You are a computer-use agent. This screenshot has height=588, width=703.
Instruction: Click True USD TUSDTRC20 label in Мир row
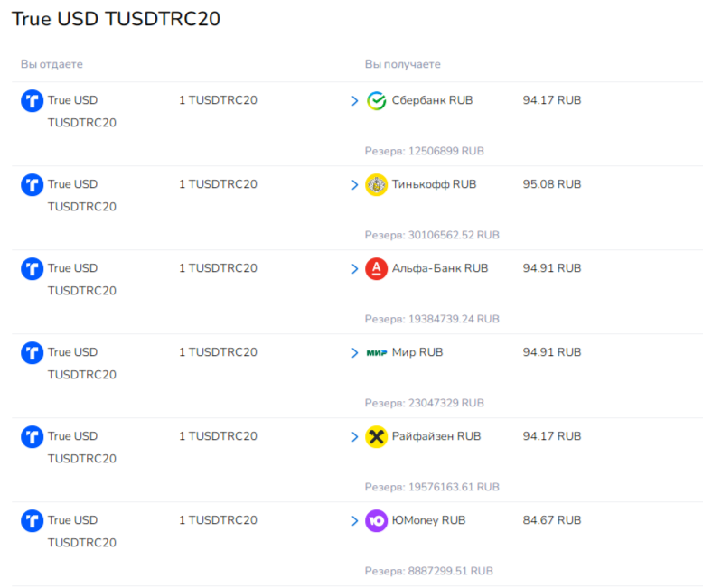pyautogui.click(x=82, y=363)
